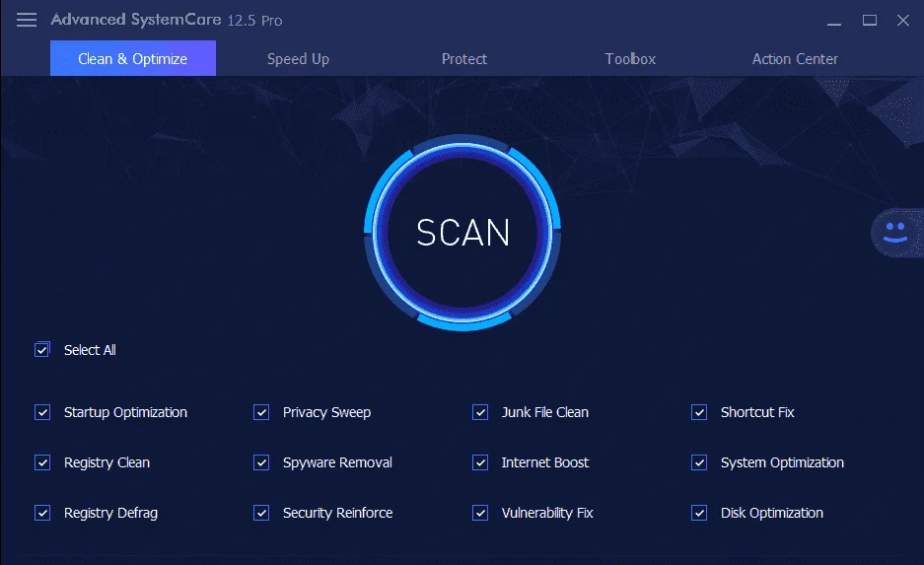
Task: Toggle the Privacy Sweep checkbox
Action: click(x=261, y=412)
